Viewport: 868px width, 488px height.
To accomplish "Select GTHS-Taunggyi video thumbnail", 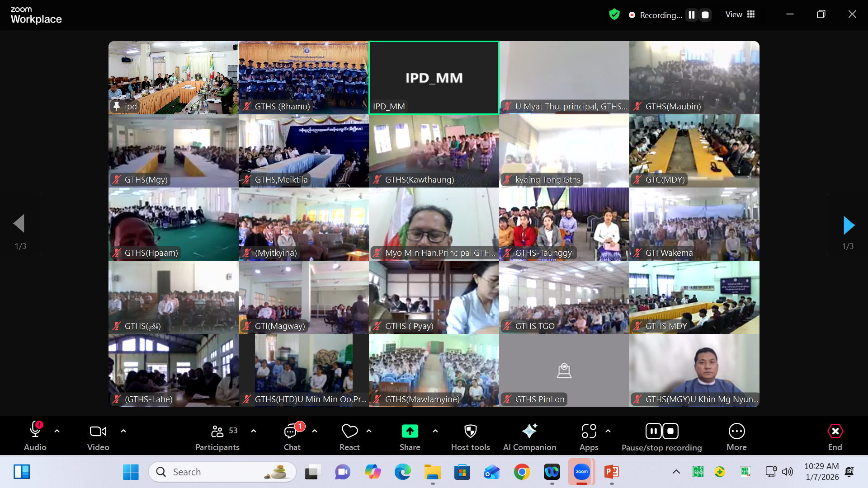I will tap(564, 224).
